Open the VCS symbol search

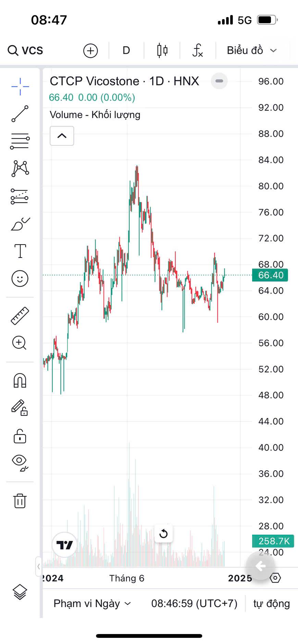(x=26, y=51)
